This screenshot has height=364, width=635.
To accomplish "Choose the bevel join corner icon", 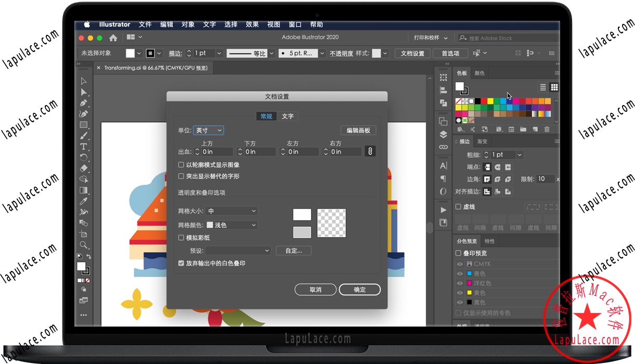I will [508, 179].
